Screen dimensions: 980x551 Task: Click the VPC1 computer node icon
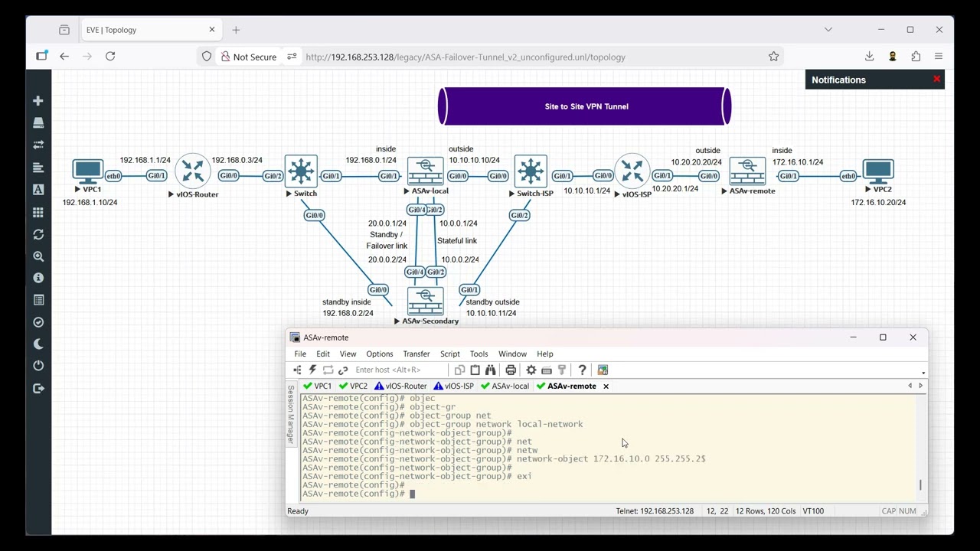(x=87, y=171)
